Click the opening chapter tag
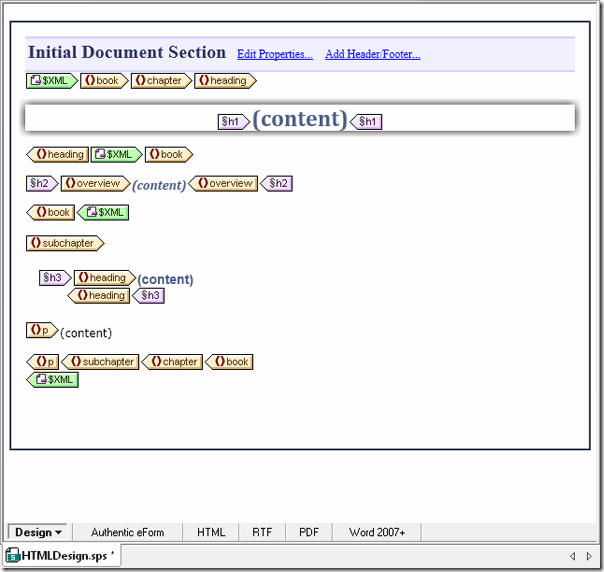Image resolution: width=604 pixels, height=572 pixels. (x=161, y=81)
